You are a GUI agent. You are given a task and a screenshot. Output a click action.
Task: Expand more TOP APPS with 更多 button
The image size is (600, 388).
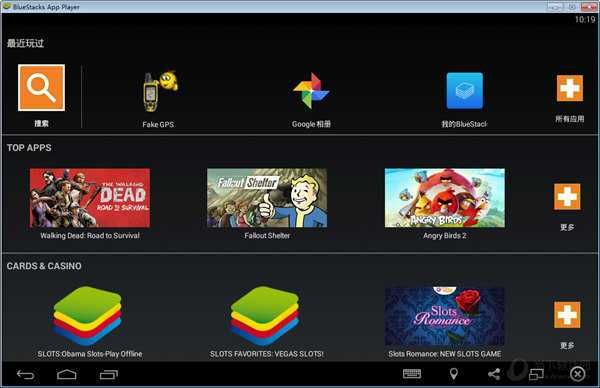[567, 197]
